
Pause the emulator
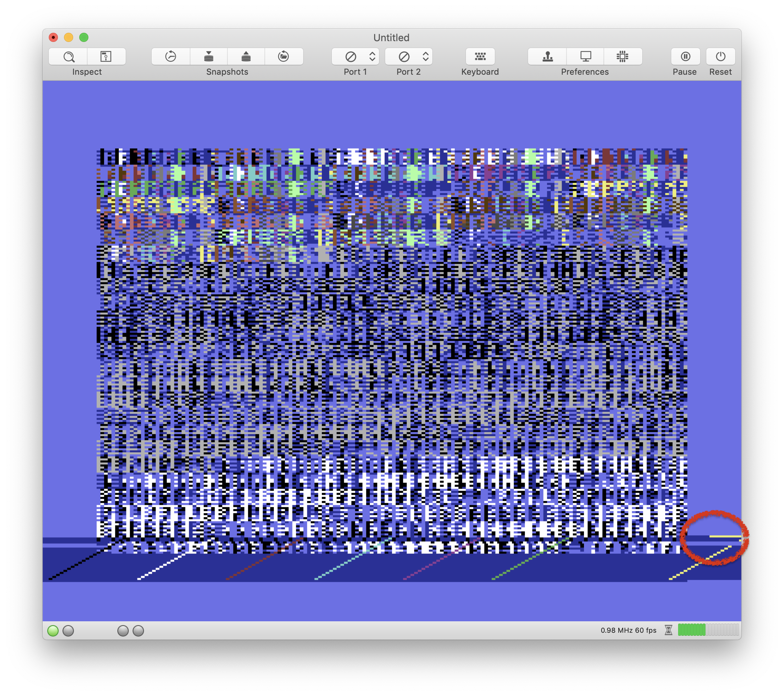pyautogui.click(x=685, y=57)
